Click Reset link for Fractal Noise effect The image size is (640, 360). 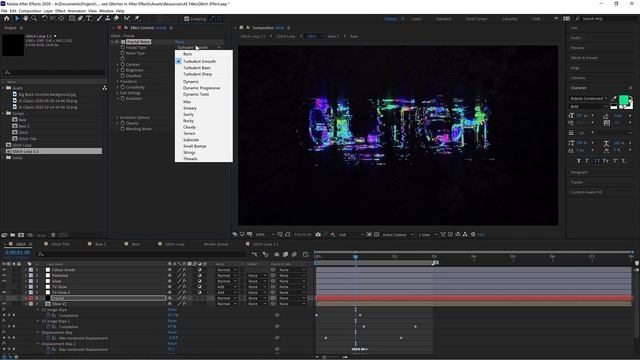180,42
